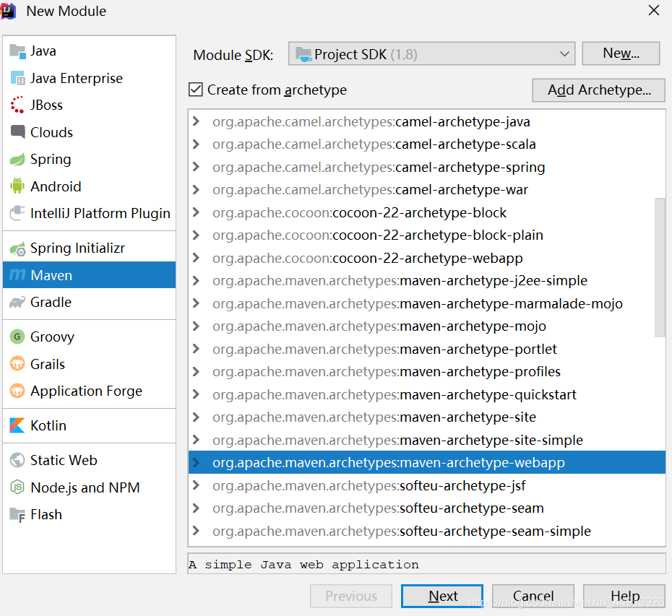The image size is (672, 616).
Task: Choose the Android robot icon
Action: click(x=17, y=186)
